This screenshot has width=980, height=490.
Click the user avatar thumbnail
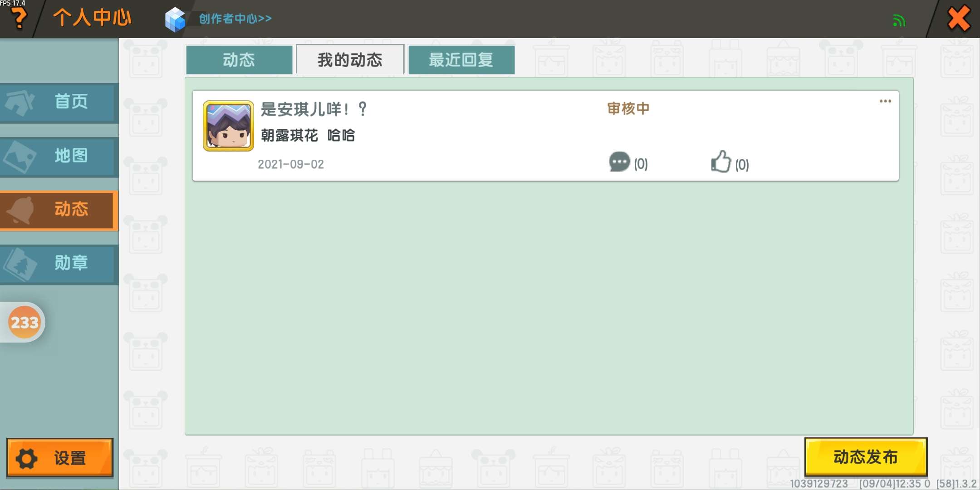click(228, 126)
